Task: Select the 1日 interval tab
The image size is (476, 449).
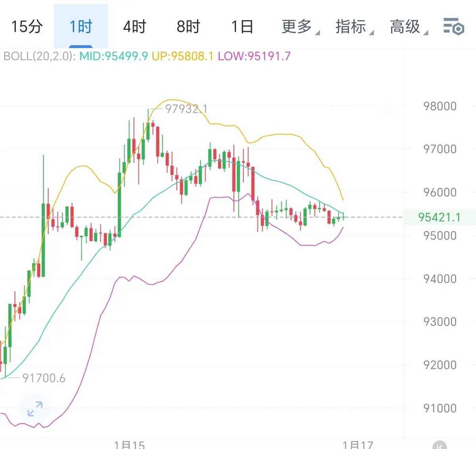Action: click(242, 27)
